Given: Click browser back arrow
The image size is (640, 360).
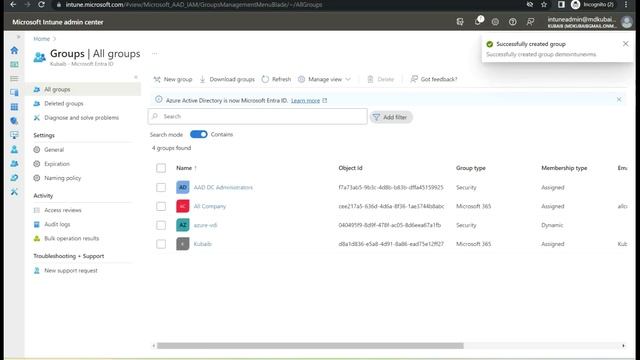Looking at the screenshot, I should point(13,4).
